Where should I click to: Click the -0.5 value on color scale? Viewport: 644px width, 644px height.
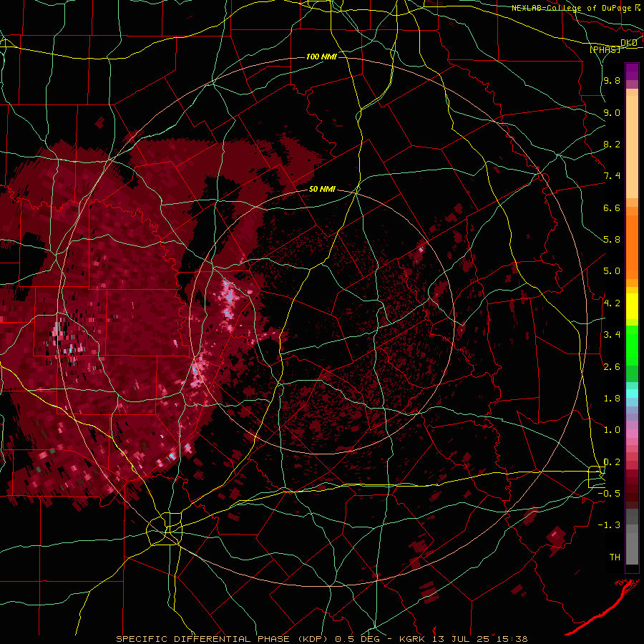tap(609, 494)
